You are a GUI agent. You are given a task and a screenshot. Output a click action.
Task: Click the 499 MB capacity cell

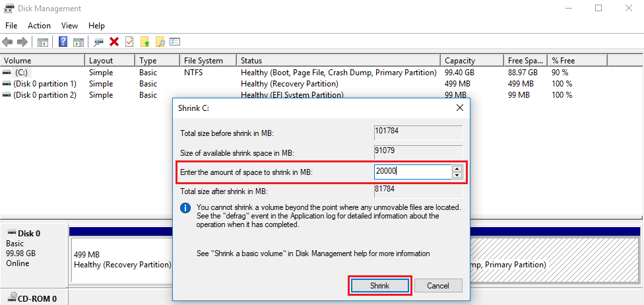coord(457,84)
